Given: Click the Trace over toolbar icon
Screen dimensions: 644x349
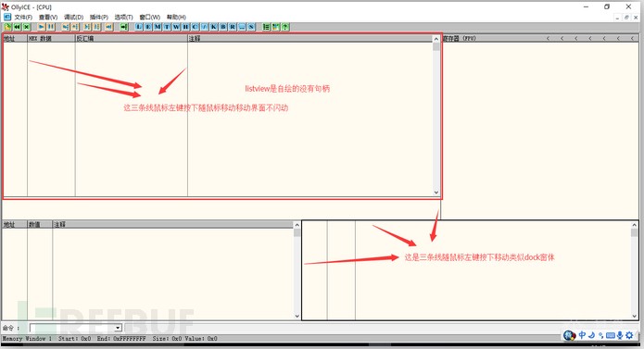Looking at the screenshot, I should 96,27.
